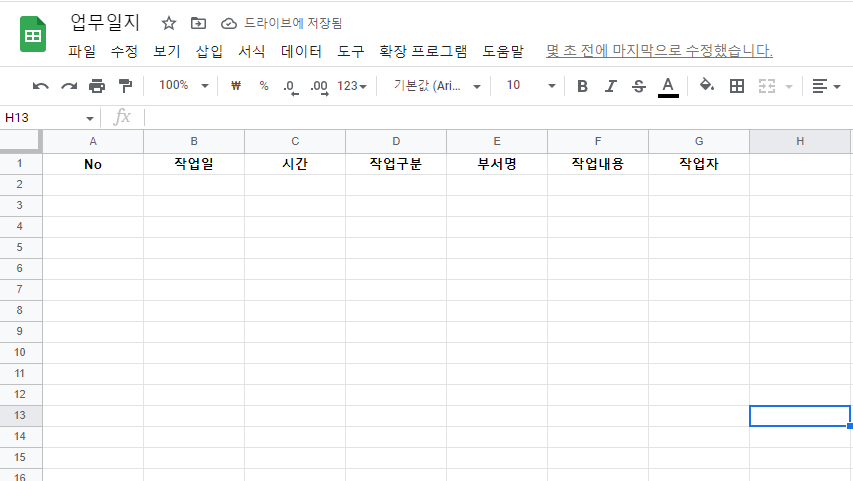Click the undo icon

coord(40,86)
